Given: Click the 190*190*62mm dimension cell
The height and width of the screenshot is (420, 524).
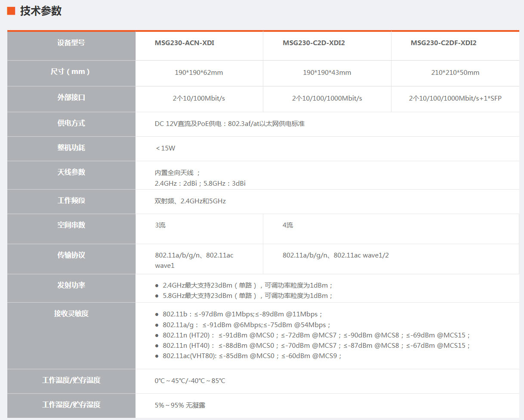Looking at the screenshot, I should [199, 73].
